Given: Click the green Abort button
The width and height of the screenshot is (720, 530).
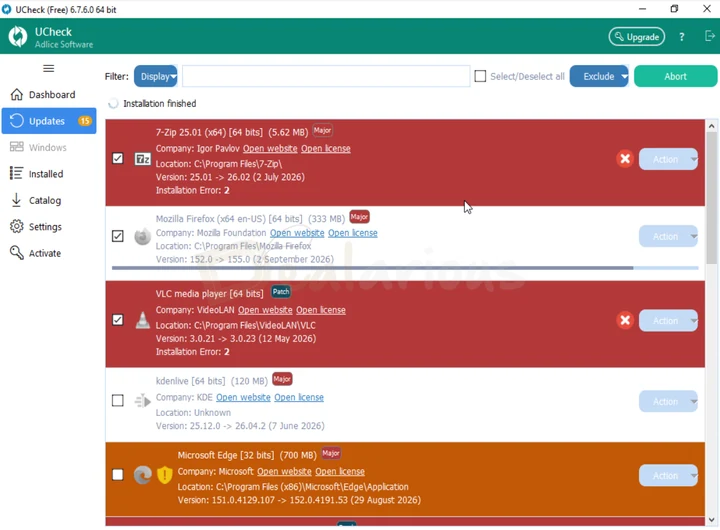Looking at the screenshot, I should (x=675, y=76).
